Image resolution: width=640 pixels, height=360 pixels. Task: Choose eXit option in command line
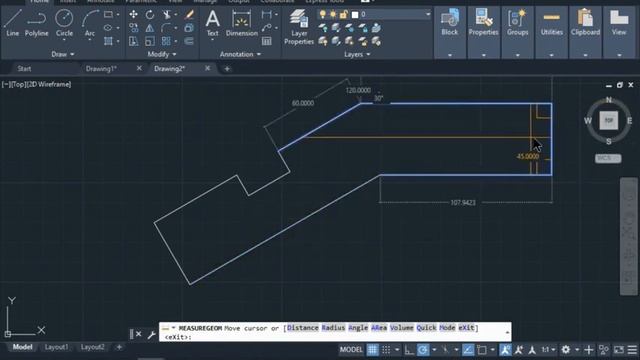(x=466, y=328)
